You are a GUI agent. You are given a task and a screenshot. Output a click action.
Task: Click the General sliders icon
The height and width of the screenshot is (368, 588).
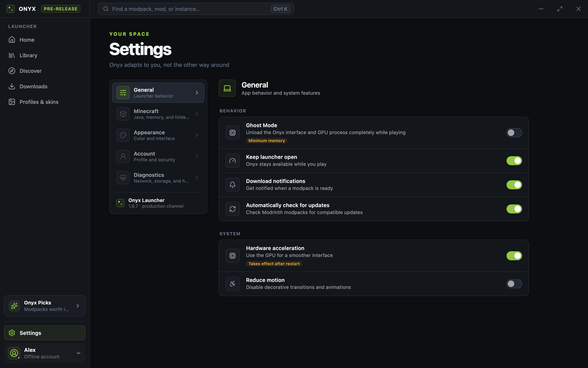(123, 92)
